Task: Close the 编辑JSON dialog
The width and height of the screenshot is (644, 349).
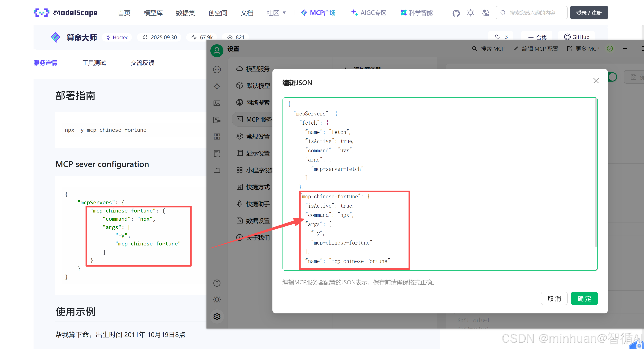Action: 596,81
